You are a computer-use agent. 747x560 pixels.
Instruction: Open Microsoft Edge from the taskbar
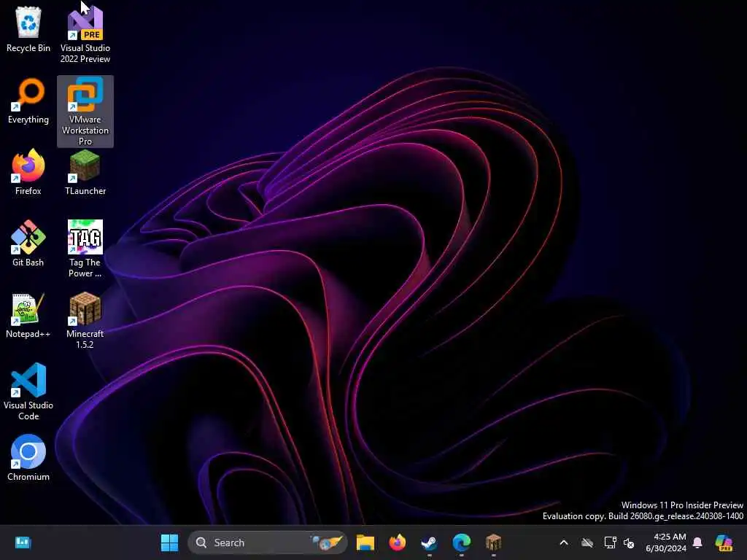click(x=461, y=542)
